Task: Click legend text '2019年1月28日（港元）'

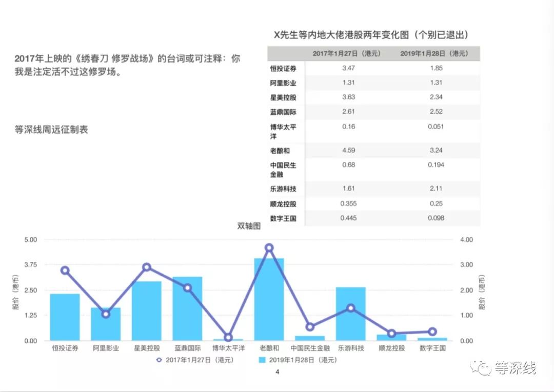Action: [x=303, y=360]
